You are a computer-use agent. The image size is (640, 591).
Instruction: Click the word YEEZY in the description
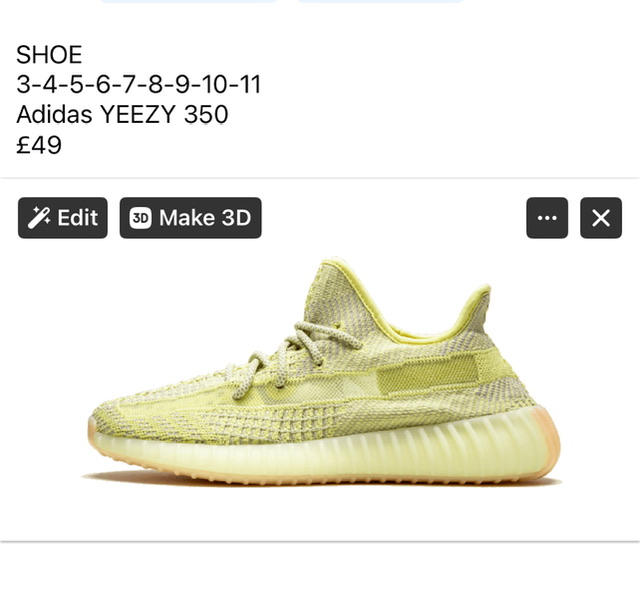[138, 114]
